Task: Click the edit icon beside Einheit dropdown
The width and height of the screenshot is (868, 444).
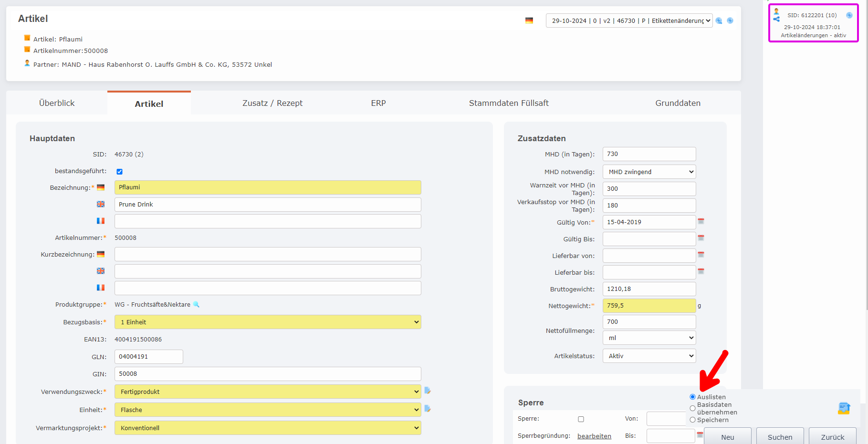Action: pyautogui.click(x=428, y=409)
